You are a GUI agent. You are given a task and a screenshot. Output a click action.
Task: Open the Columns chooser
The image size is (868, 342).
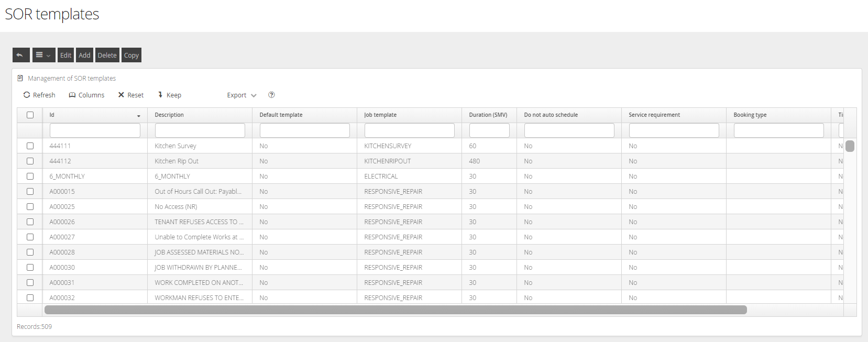point(86,95)
